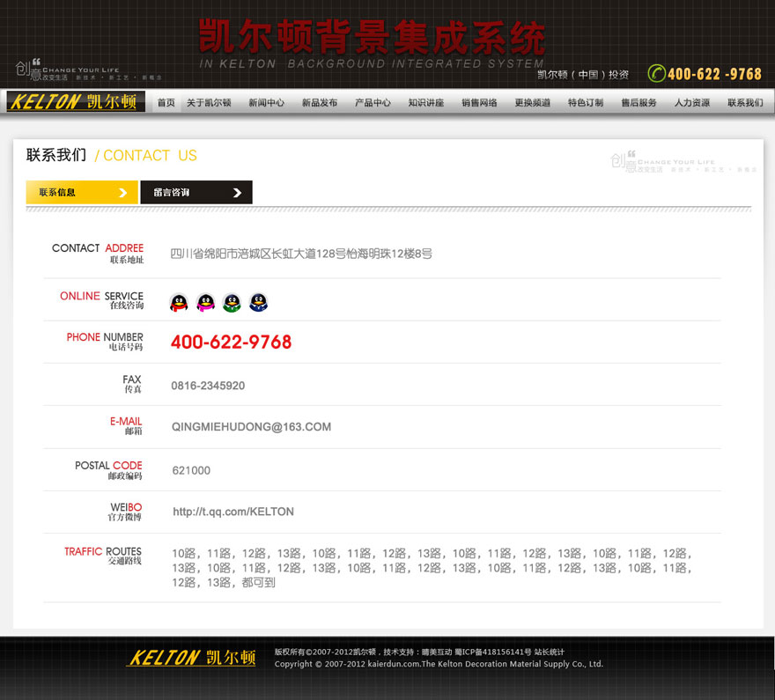This screenshot has height=700, width=775.
Task: Select the green scarf QQ contact icon
Action: point(232,302)
